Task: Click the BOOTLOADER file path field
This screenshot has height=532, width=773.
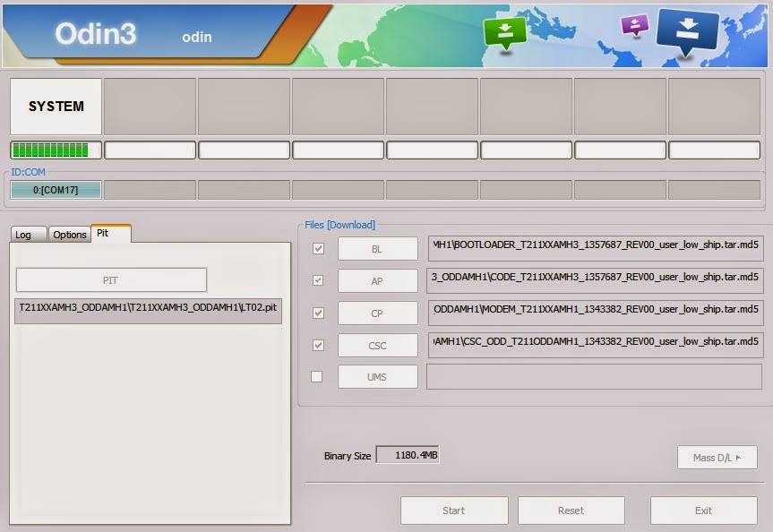Action: click(x=596, y=248)
